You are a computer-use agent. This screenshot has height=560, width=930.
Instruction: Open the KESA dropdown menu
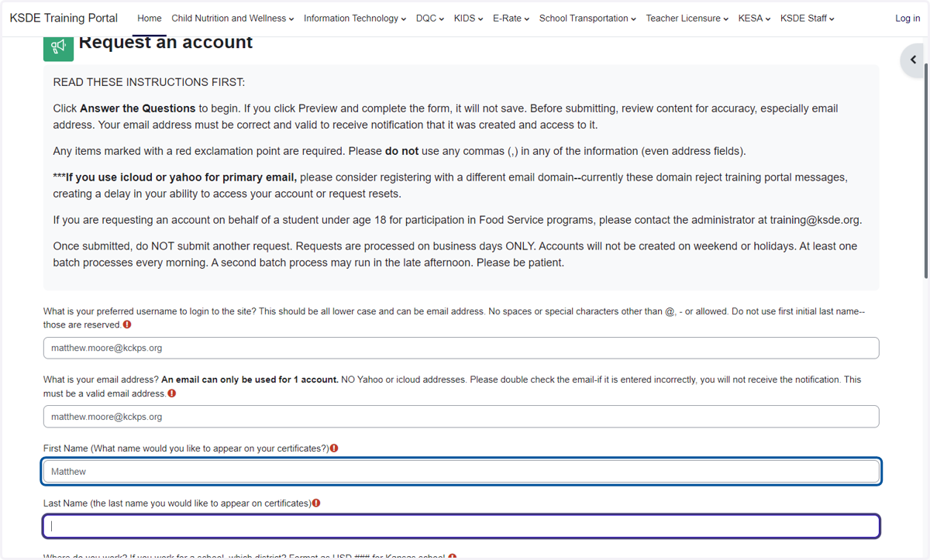coord(755,19)
